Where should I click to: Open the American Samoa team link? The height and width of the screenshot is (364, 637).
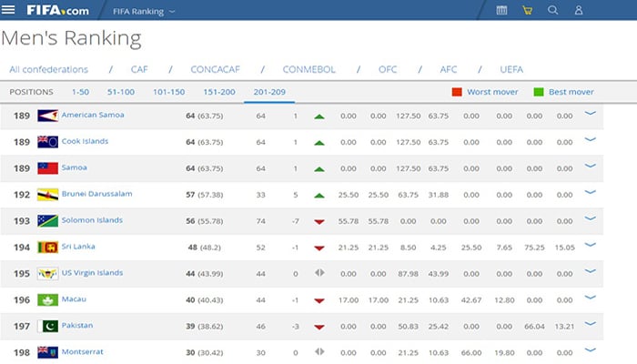(x=93, y=115)
